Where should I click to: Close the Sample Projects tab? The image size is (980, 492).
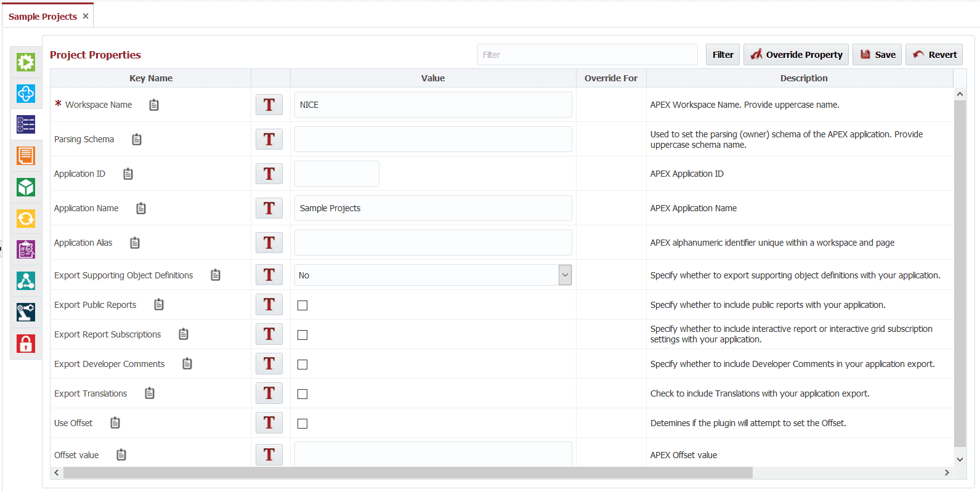click(86, 16)
